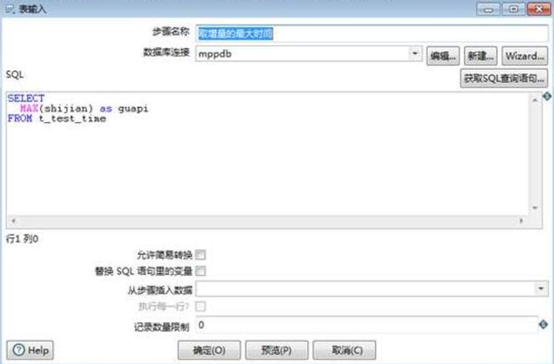Viewport: 554px width, 364px height.
Task: Click the 行1 列0 status text
Action: coord(22,239)
